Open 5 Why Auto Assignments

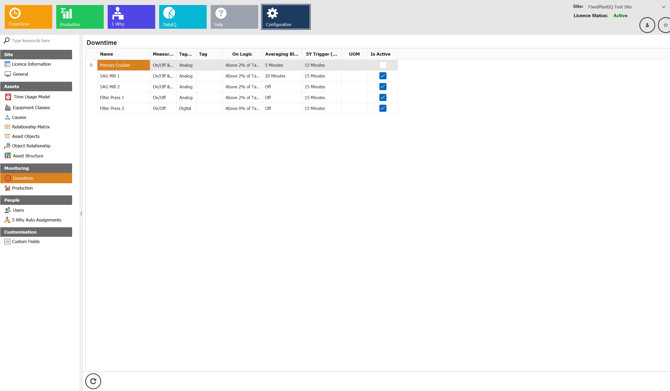coord(36,220)
